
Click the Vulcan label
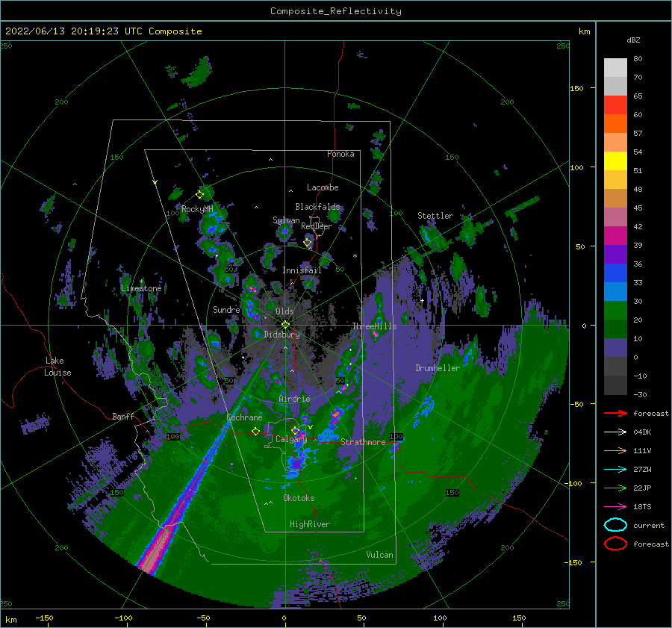(x=379, y=555)
